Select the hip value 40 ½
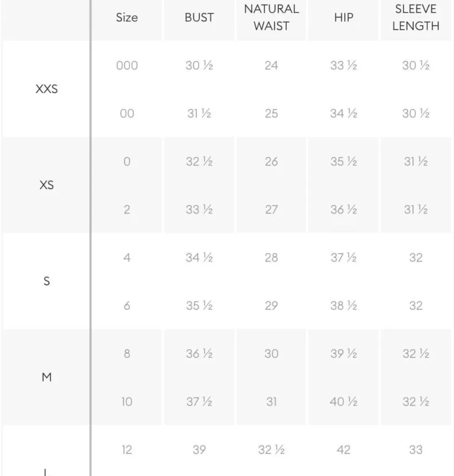The height and width of the screenshot is (476, 454). click(343, 402)
